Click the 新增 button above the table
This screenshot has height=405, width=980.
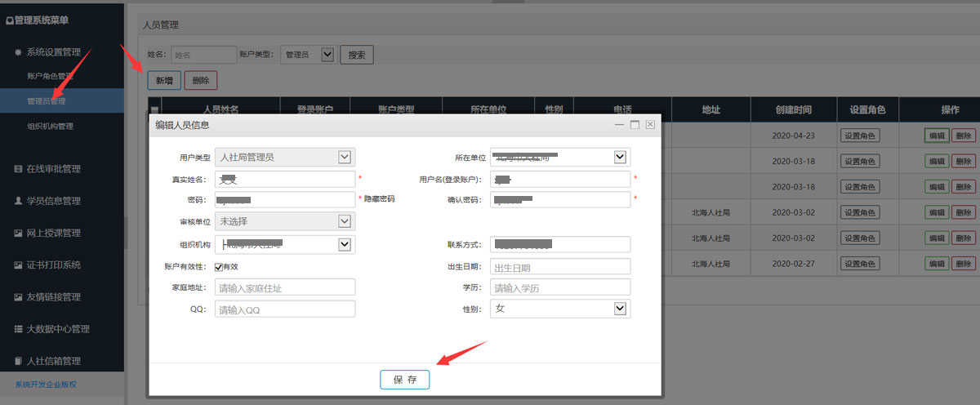[164, 80]
